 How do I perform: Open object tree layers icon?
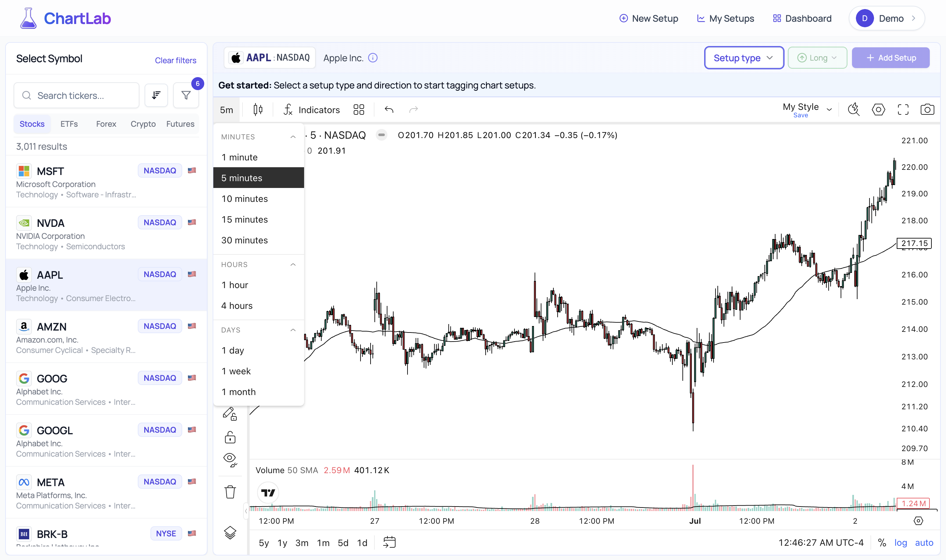(230, 532)
